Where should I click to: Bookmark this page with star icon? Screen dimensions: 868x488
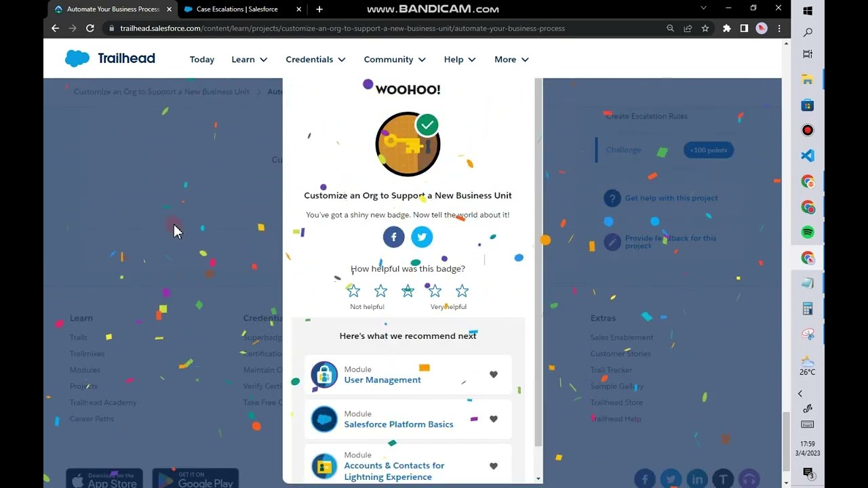705,28
